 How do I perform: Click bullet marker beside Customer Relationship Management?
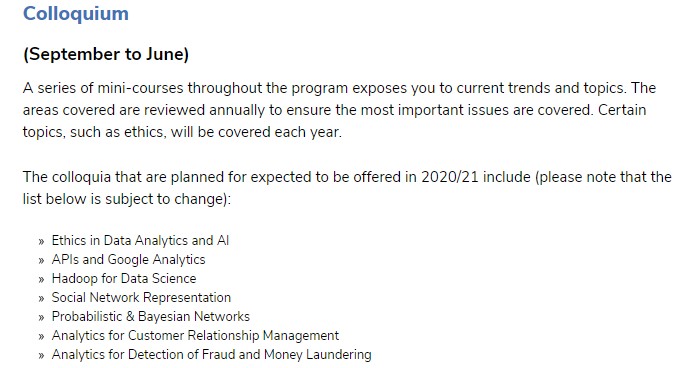41,337
